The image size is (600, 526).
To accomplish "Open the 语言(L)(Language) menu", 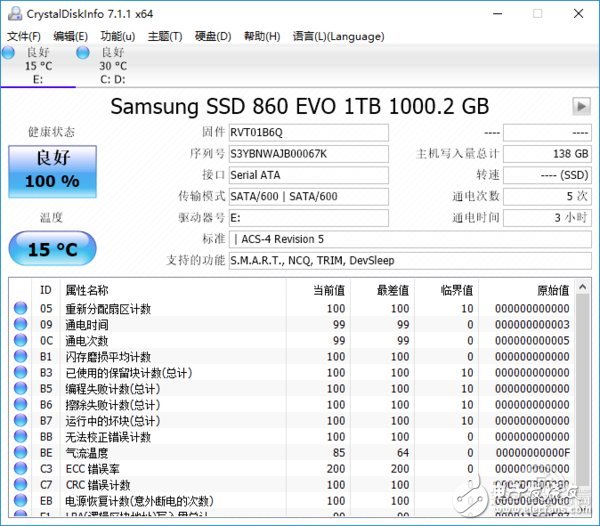I will [338, 36].
